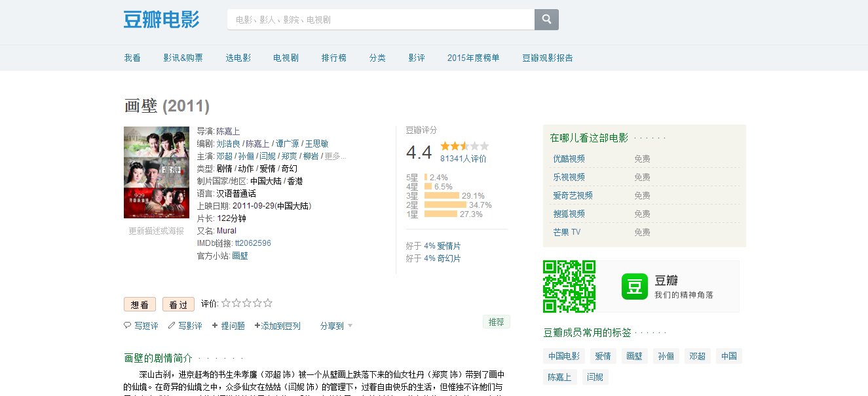The width and height of the screenshot is (868, 396).
Task: Click the green 豆瓣 bean icon
Action: coord(633,285)
